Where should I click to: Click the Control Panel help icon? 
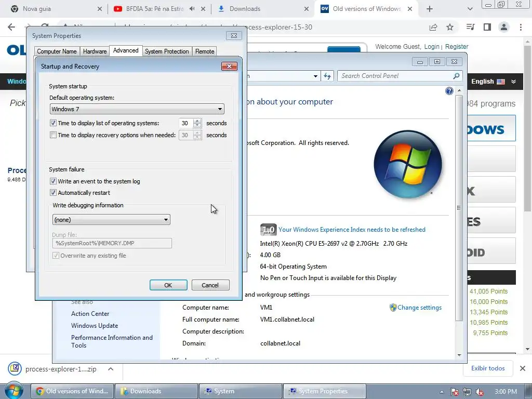(449, 91)
